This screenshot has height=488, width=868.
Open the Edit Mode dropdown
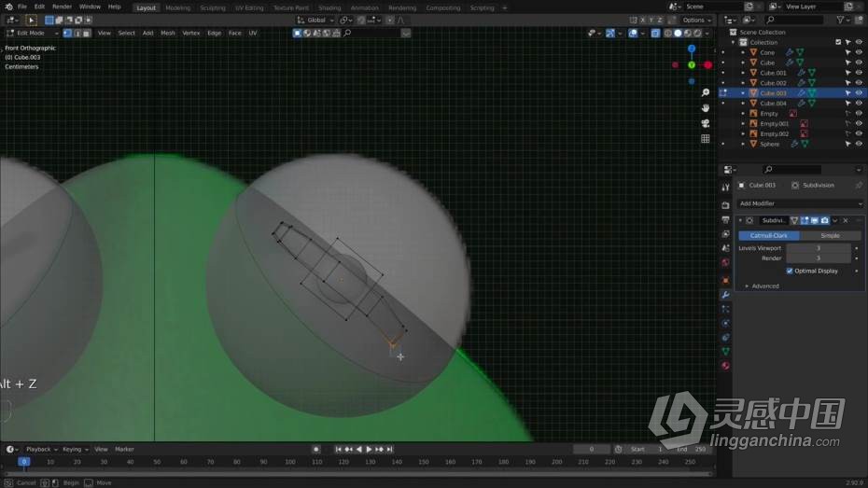click(32, 34)
